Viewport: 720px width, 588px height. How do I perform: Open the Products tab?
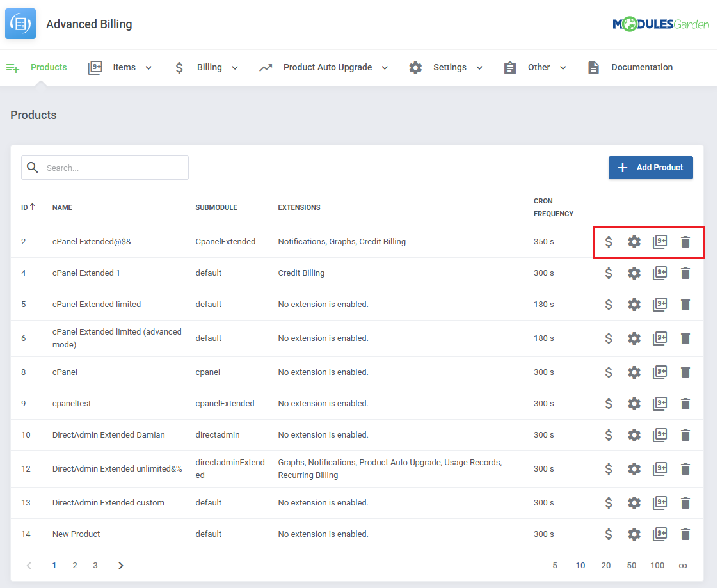point(36,67)
